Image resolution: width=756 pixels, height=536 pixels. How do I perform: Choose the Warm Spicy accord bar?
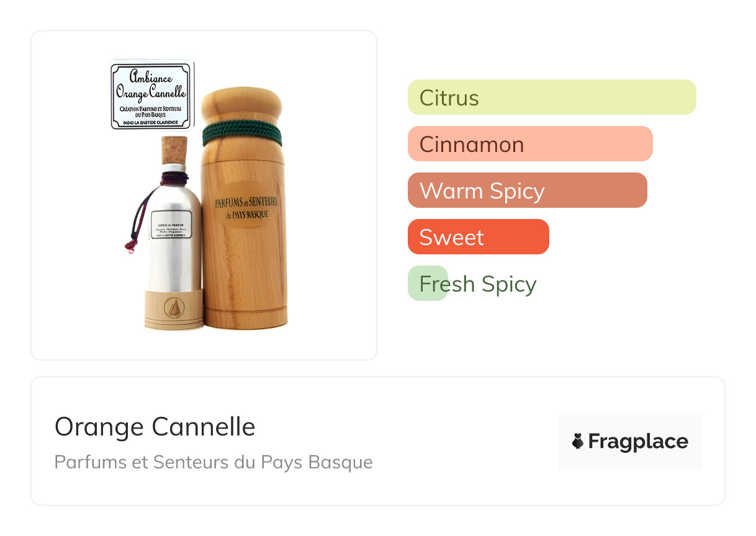pyautogui.click(x=527, y=190)
